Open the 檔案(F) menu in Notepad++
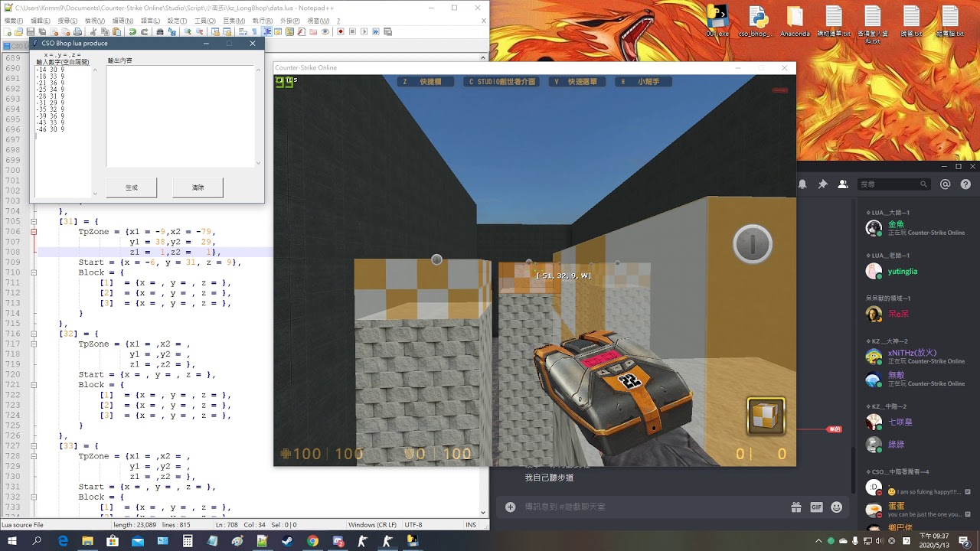Screen dimensions: 980x551 (13, 21)
